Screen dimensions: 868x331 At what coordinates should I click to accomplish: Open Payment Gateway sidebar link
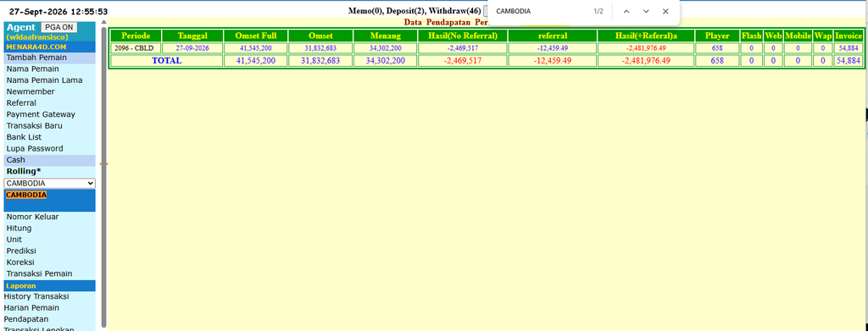[41, 114]
